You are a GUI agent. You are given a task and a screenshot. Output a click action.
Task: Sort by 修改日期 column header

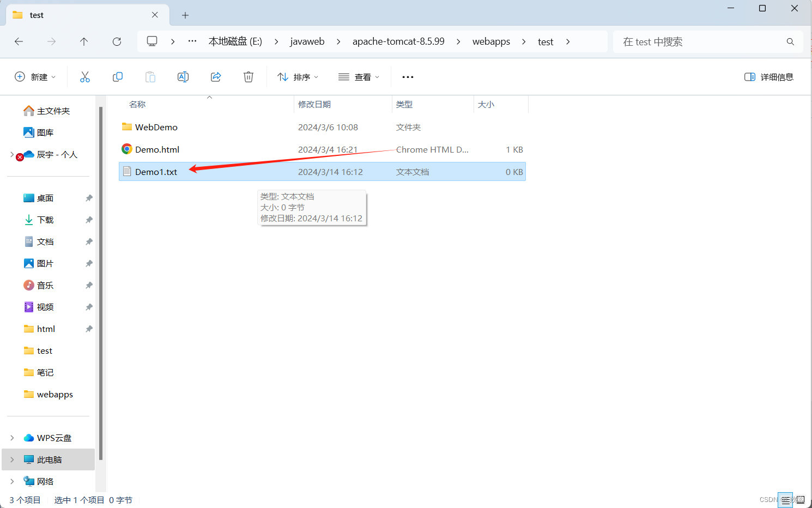click(x=314, y=104)
